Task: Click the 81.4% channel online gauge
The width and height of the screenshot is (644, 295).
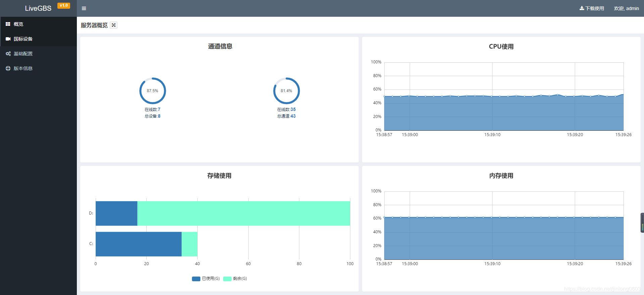Action: [x=287, y=91]
